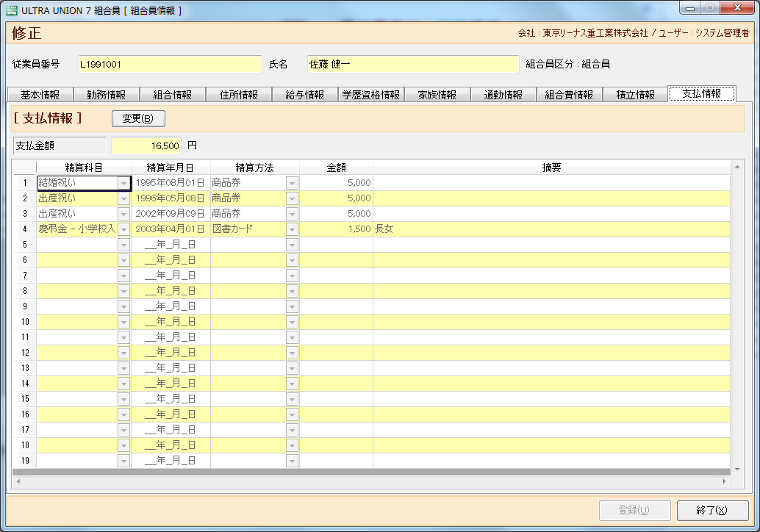Select row header number 1
Image resolution: width=760 pixels, height=532 pixels.
click(25, 183)
